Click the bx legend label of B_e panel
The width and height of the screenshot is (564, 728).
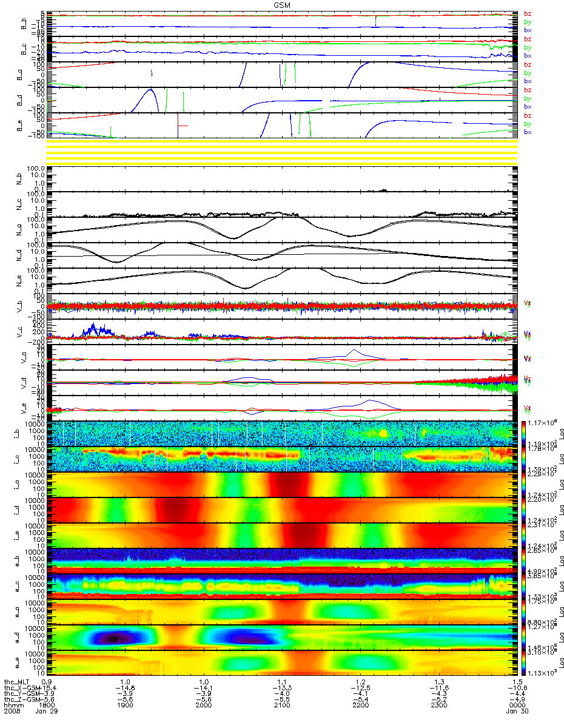point(528,132)
